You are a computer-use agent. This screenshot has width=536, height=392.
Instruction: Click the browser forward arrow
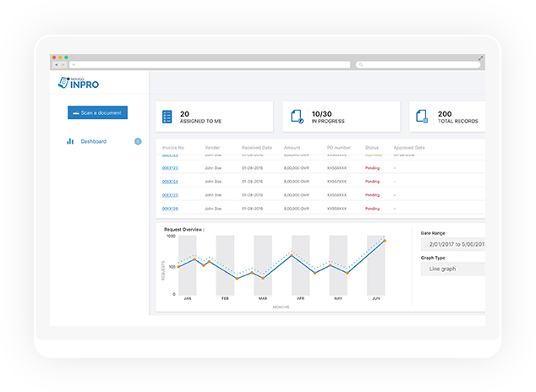pyautogui.click(x=63, y=64)
